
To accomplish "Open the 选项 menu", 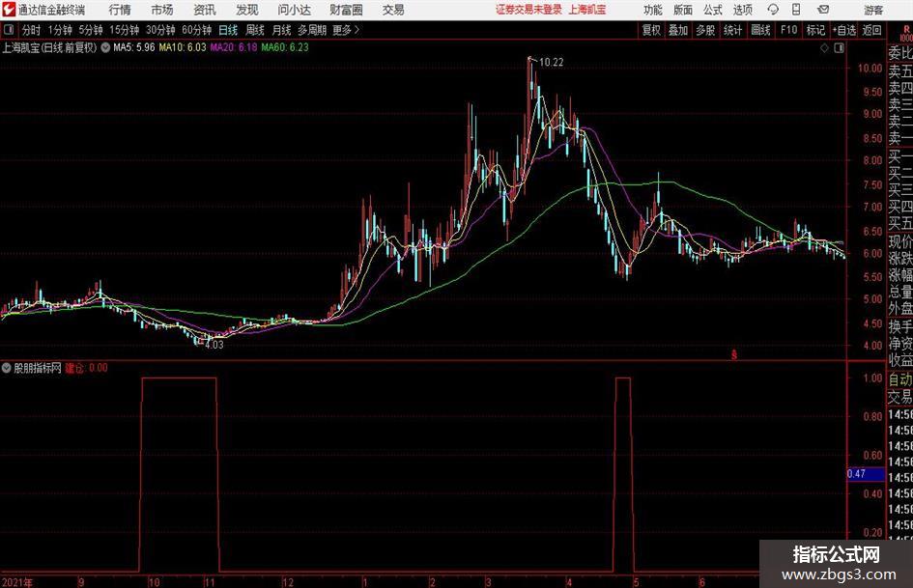I will point(742,10).
